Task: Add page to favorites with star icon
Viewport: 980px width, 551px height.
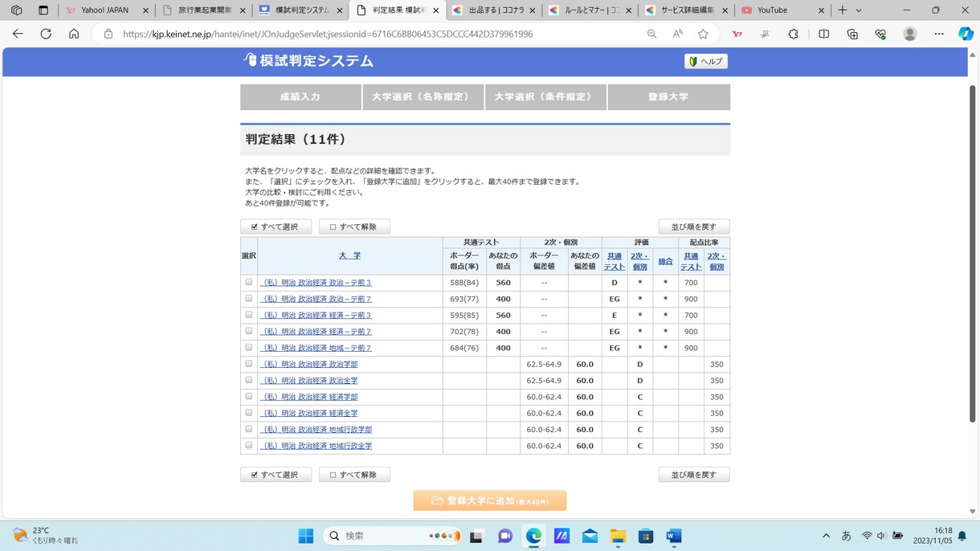Action: (703, 34)
